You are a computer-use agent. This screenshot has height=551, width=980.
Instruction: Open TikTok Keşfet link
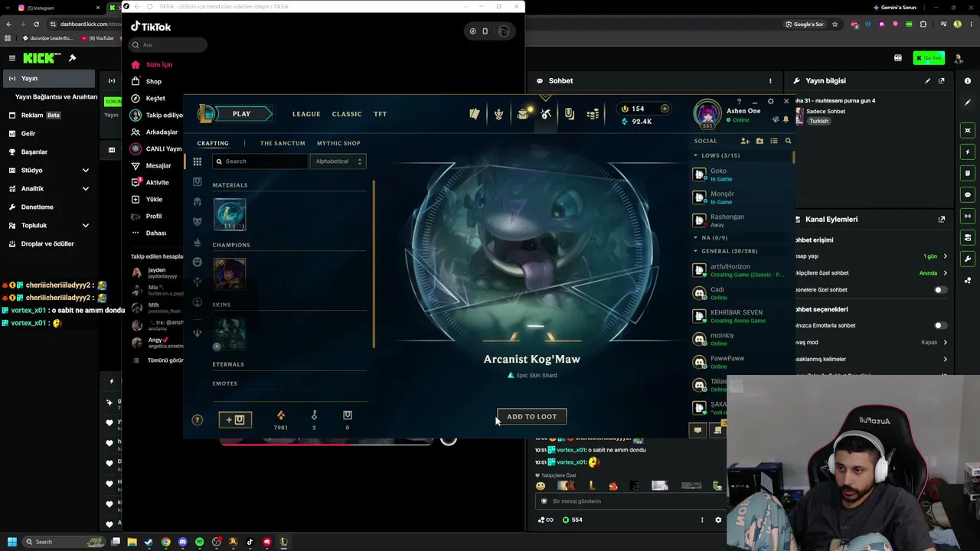155,98
